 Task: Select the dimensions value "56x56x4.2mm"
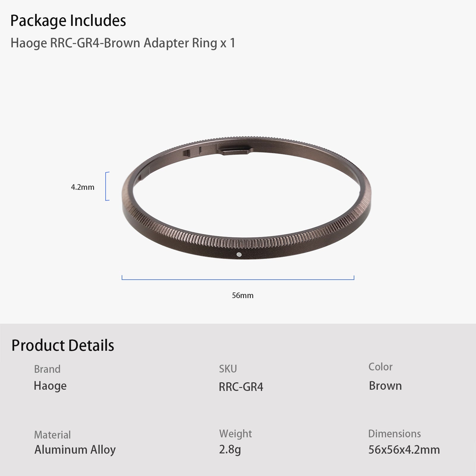404,450
